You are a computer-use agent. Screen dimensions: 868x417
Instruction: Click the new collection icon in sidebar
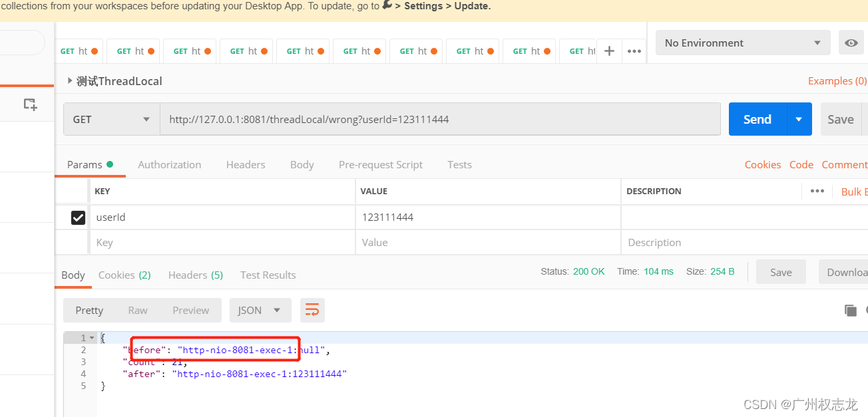[29, 104]
